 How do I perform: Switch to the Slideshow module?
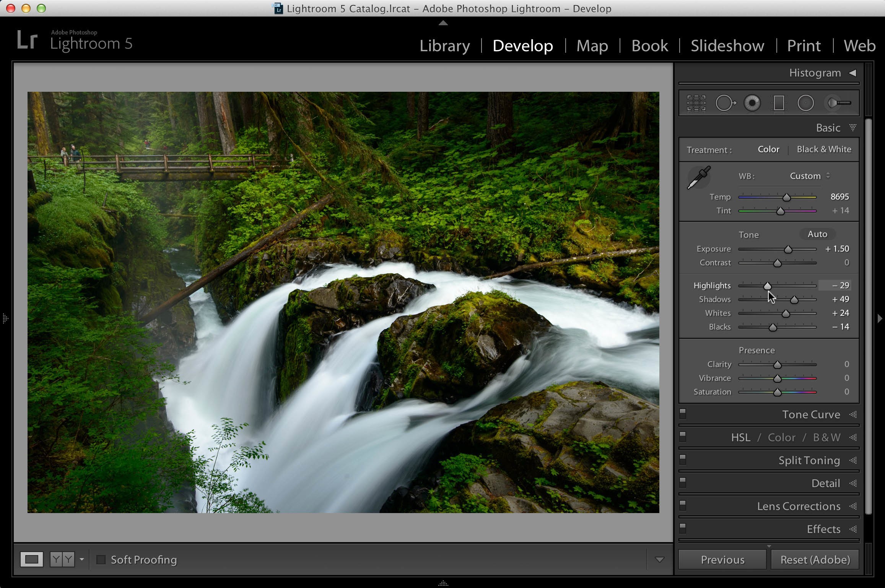pyautogui.click(x=727, y=46)
